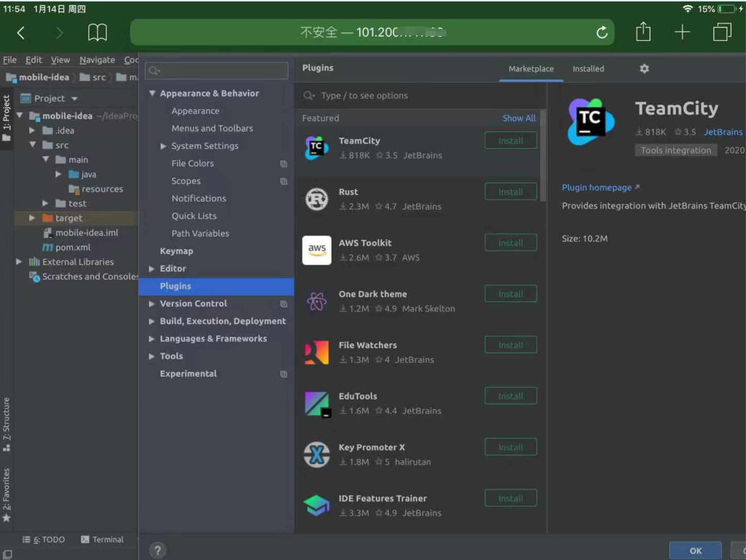
Task: Toggle the tool window bars corner icon
Action: tap(7, 554)
